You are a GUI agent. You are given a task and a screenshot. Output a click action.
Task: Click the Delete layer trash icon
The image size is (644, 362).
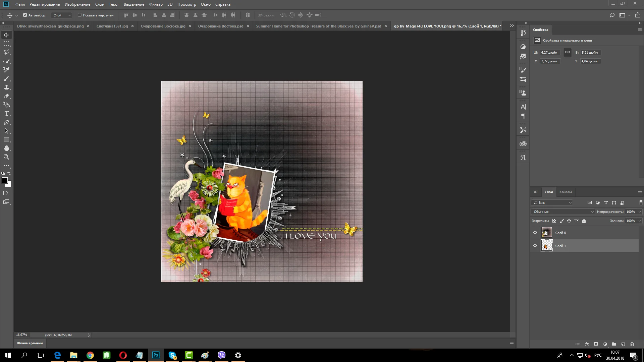pos(632,344)
